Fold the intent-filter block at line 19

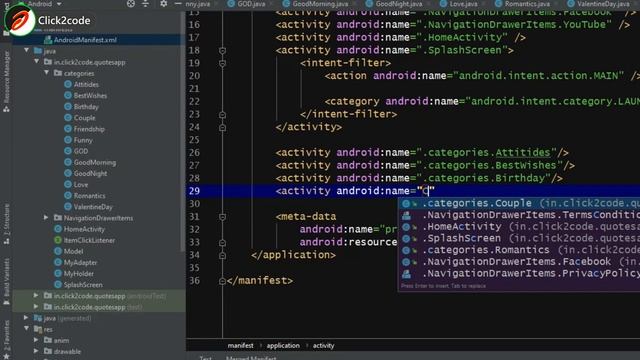point(222,63)
